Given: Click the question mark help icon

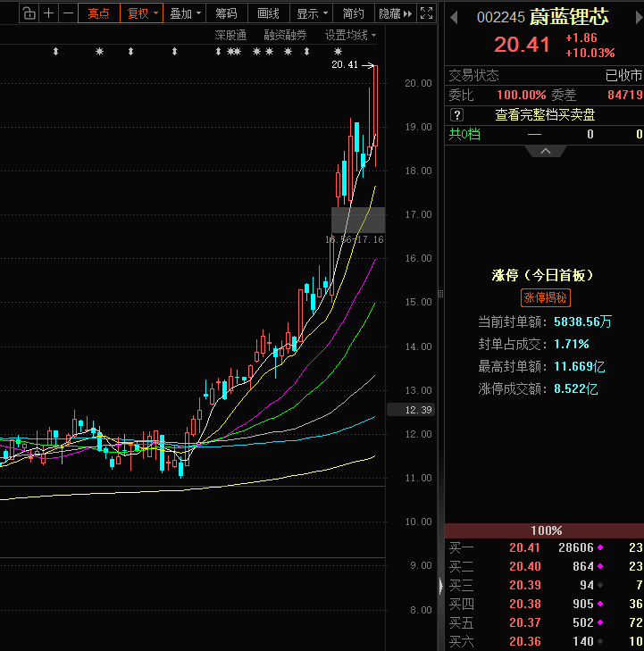Looking at the screenshot, I should coord(456,115).
